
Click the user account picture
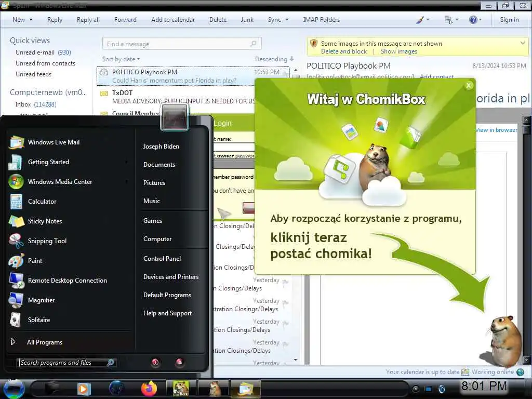click(175, 117)
